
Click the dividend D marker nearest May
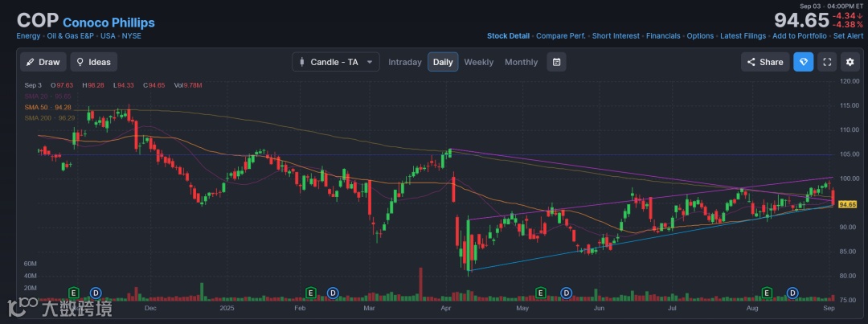coord(566,293)
